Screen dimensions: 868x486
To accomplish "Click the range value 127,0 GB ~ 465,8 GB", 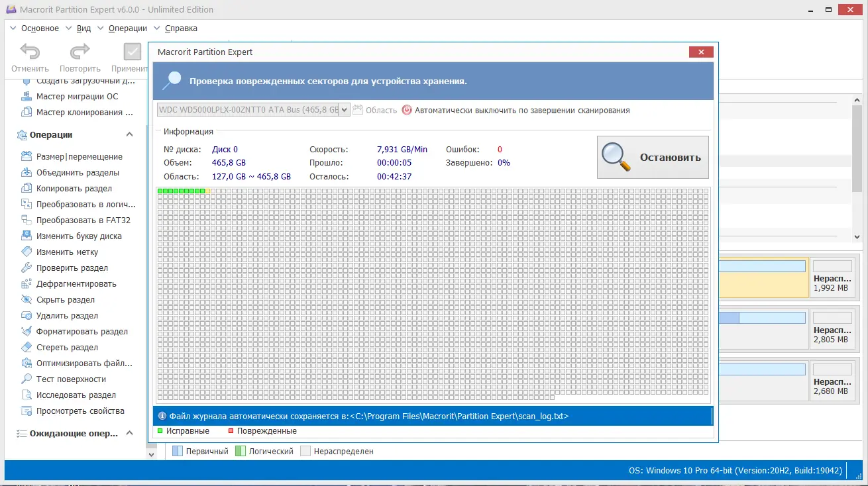I will 252,177.
